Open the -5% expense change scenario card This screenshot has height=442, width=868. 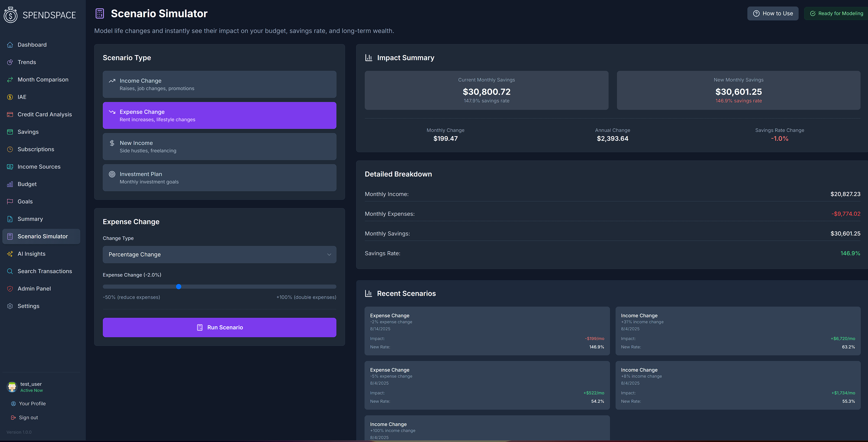coord(487,385)
